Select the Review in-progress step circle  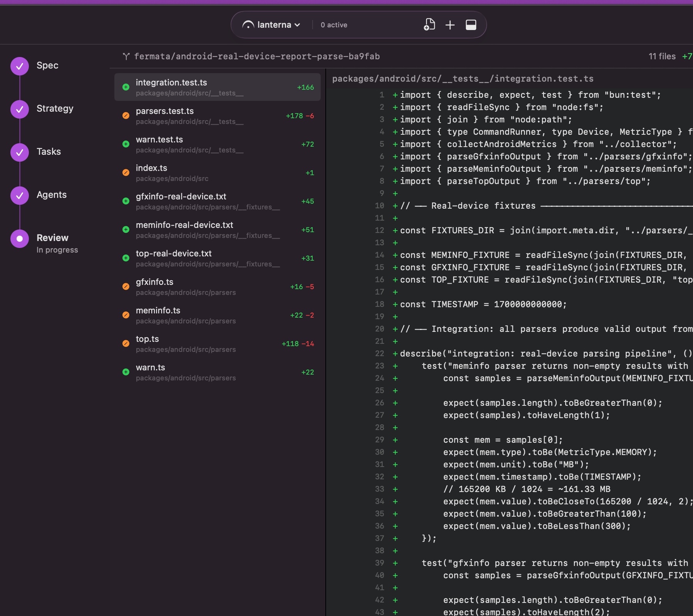tap(20, 239)
